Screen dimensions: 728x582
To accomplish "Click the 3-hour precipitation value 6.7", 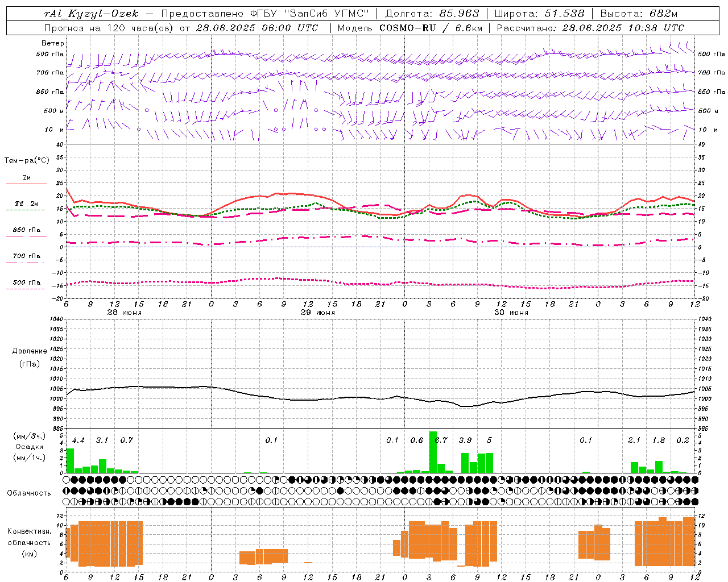I will point(441,440).
